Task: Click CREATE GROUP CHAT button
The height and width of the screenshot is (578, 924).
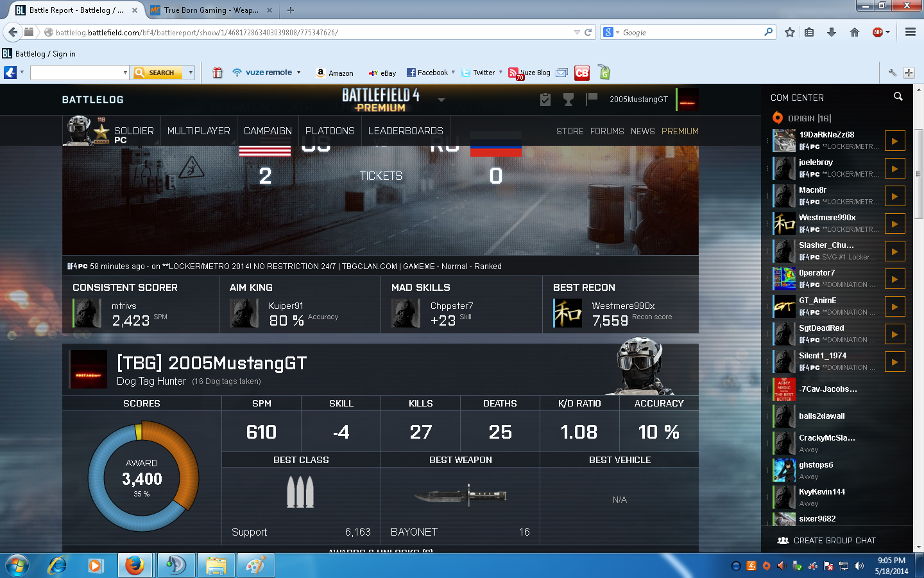Action: pos(826,541)
